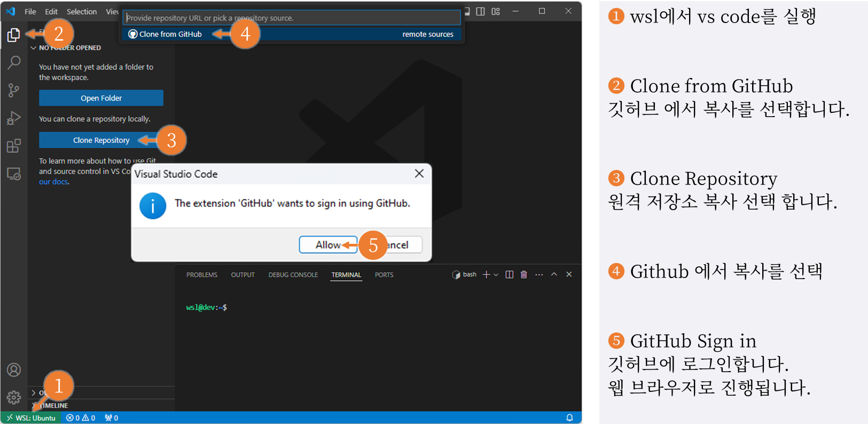The height and width of the screenshot is (424, 868).
Task: Open the Manage gear icon
Action: (14, 397)
